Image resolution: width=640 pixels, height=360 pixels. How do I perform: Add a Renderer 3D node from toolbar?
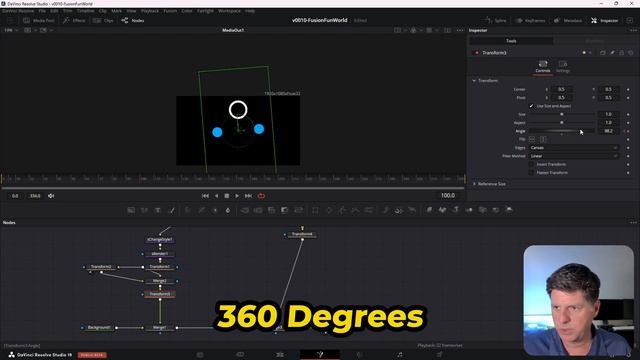[509, 210]
